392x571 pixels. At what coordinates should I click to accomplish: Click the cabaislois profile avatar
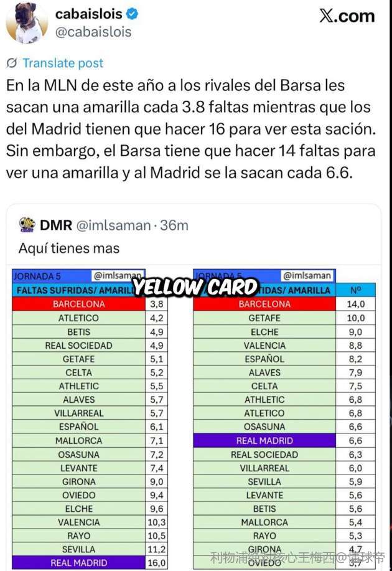27,23
